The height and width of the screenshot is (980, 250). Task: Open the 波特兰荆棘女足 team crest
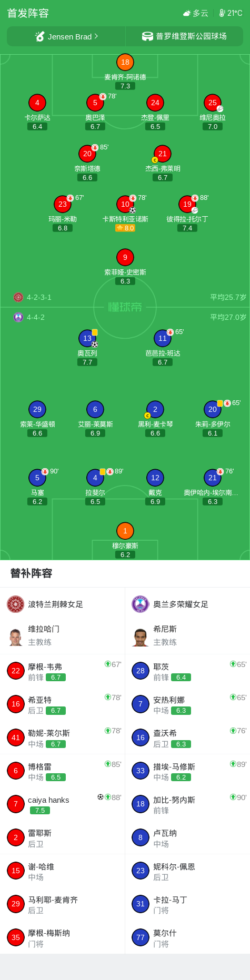coord(16,604)
